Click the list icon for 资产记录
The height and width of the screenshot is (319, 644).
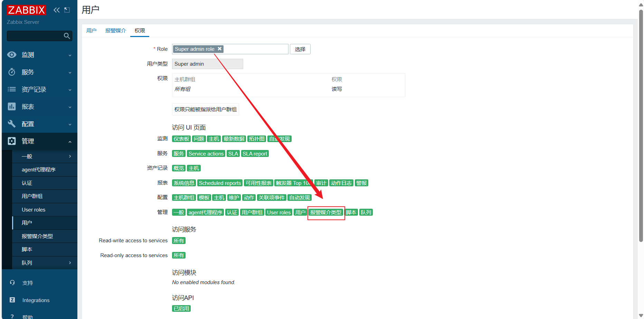tap(12, 89)
